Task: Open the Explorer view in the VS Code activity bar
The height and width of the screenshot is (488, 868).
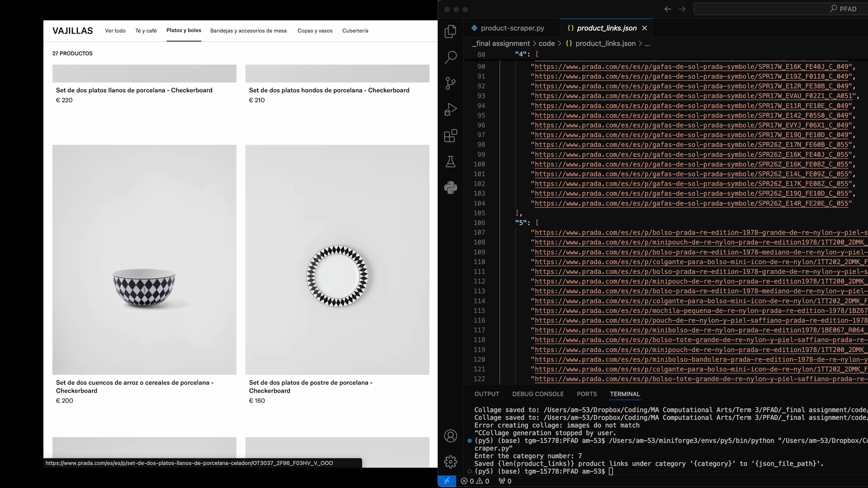Action: (x=450, y=32)
